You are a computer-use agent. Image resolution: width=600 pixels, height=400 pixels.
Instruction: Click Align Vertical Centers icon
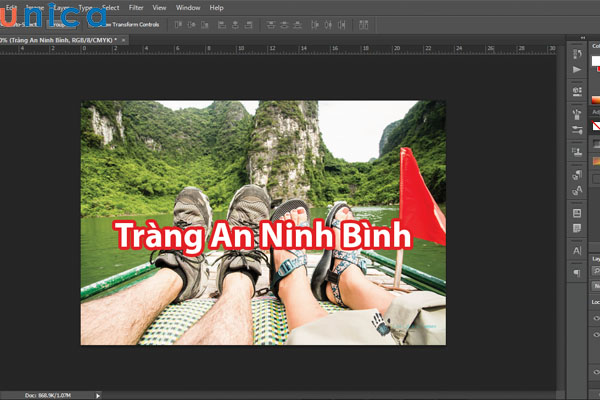192,25
